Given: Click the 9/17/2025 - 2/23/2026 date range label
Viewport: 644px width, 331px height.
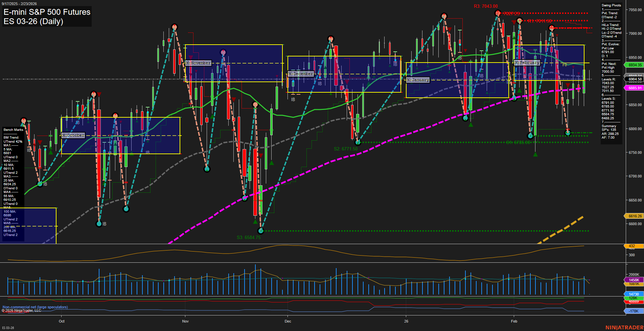Looking at the screenshot, I should point(20,3).
